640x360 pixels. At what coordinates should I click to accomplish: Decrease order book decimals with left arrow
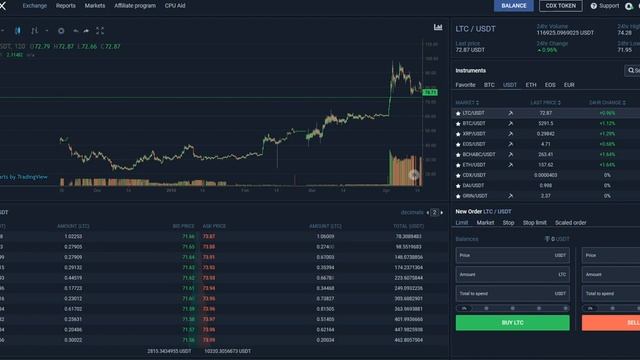[x=427, y=213]
